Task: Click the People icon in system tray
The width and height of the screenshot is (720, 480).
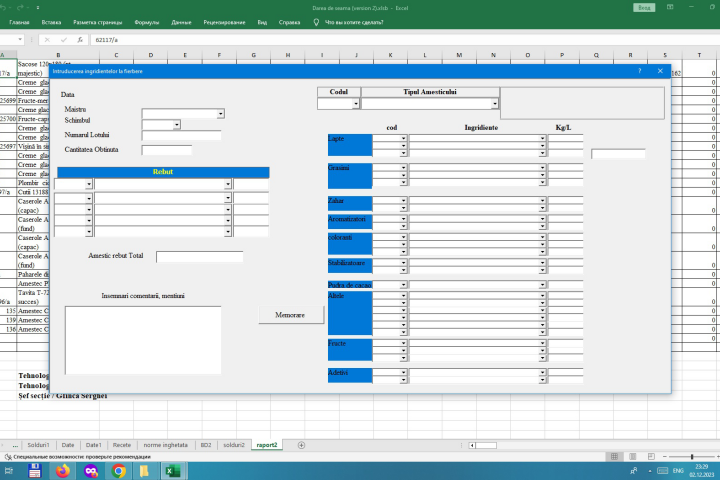Action: (634, 471)
